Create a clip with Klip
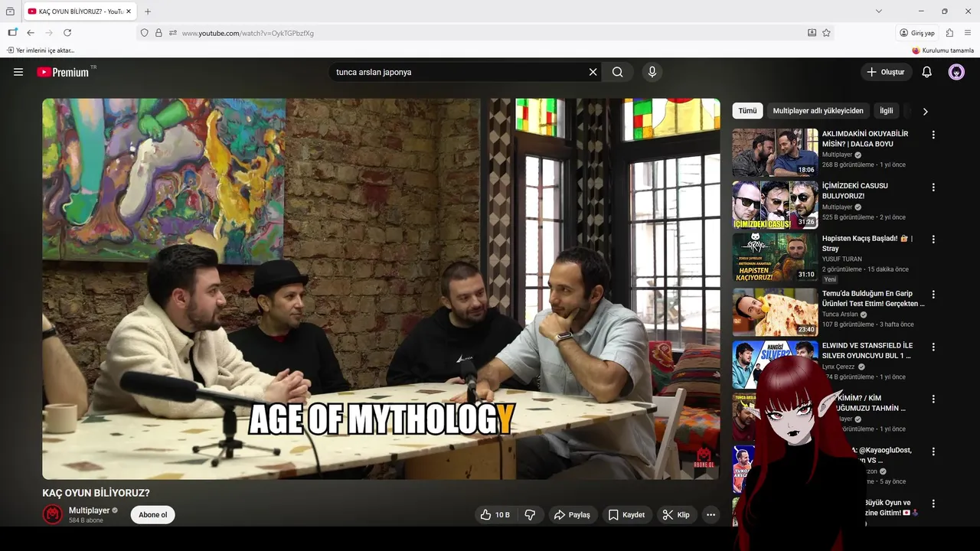This screenshot has height=551, width=980. click(x=676, y=515)
